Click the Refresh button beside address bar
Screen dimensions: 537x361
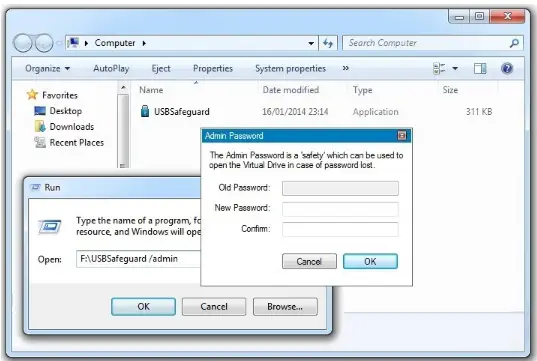click(328, 43)
